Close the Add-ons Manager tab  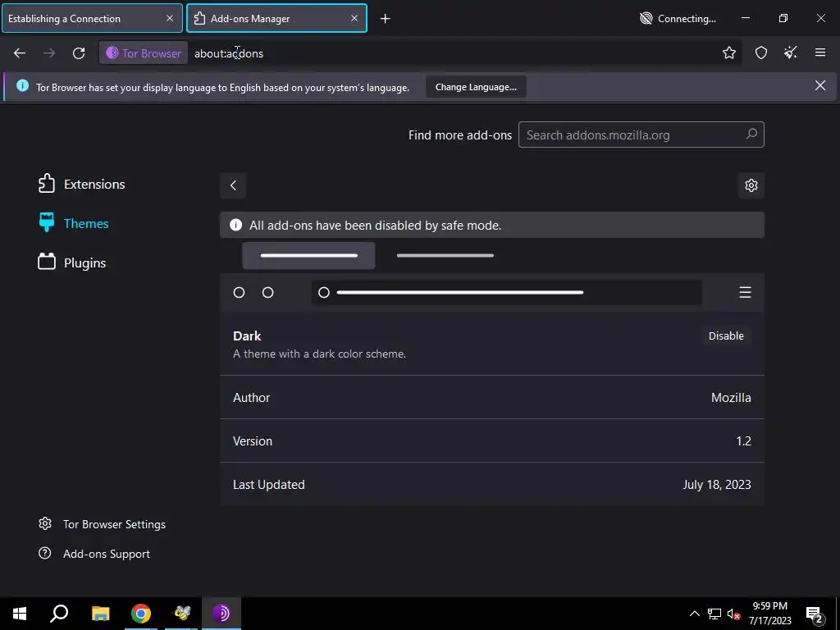354,18
